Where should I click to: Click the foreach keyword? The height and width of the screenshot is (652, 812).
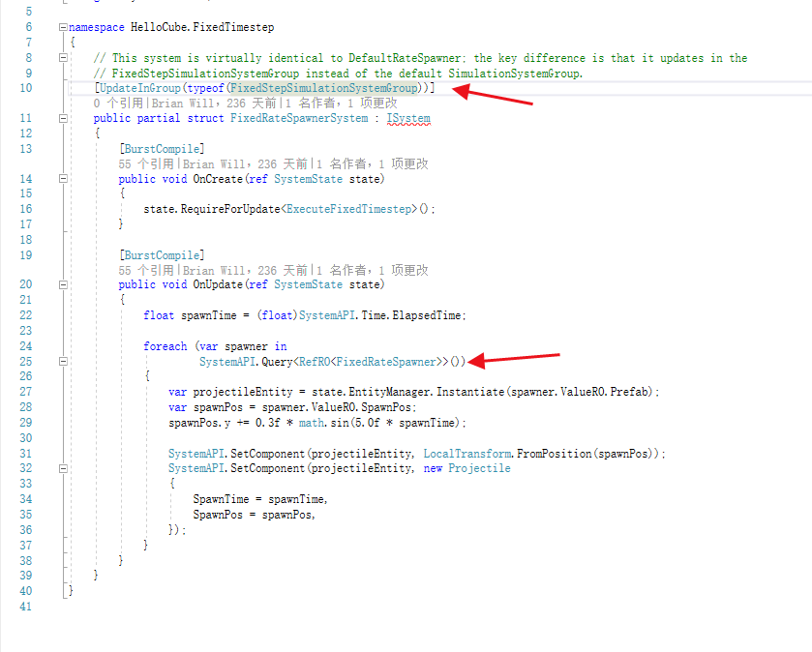click(x=165, y=346)
